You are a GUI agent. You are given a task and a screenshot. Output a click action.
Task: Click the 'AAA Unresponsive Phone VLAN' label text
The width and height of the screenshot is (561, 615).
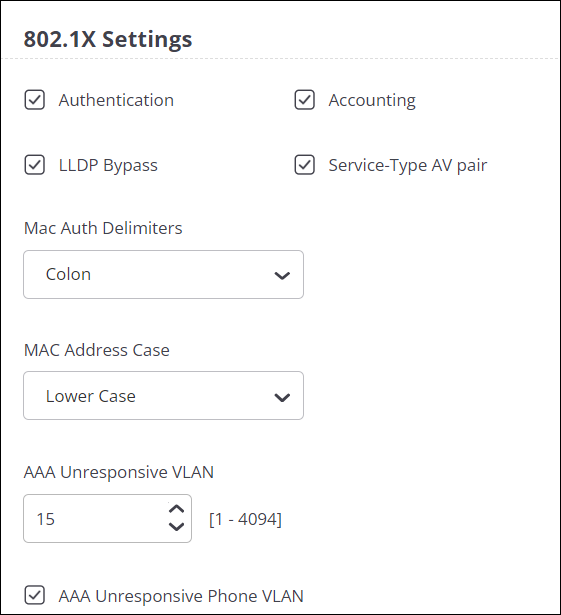(181, 596)
